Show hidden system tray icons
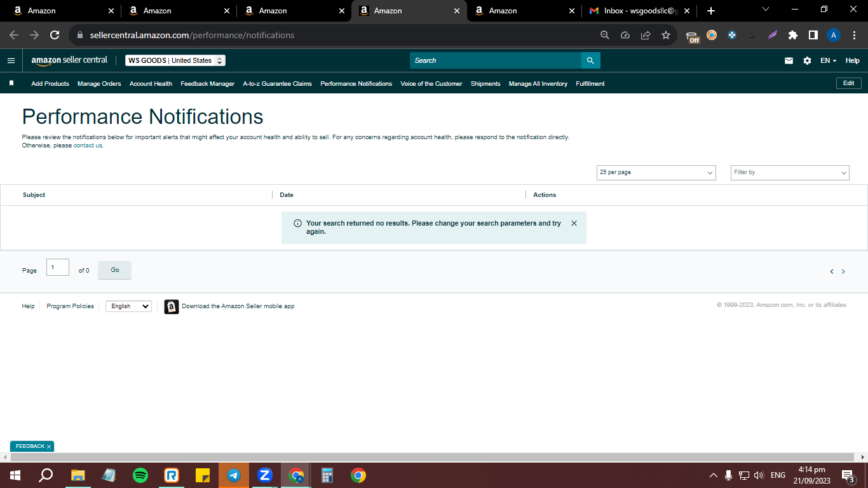 [x=713, y=475]
